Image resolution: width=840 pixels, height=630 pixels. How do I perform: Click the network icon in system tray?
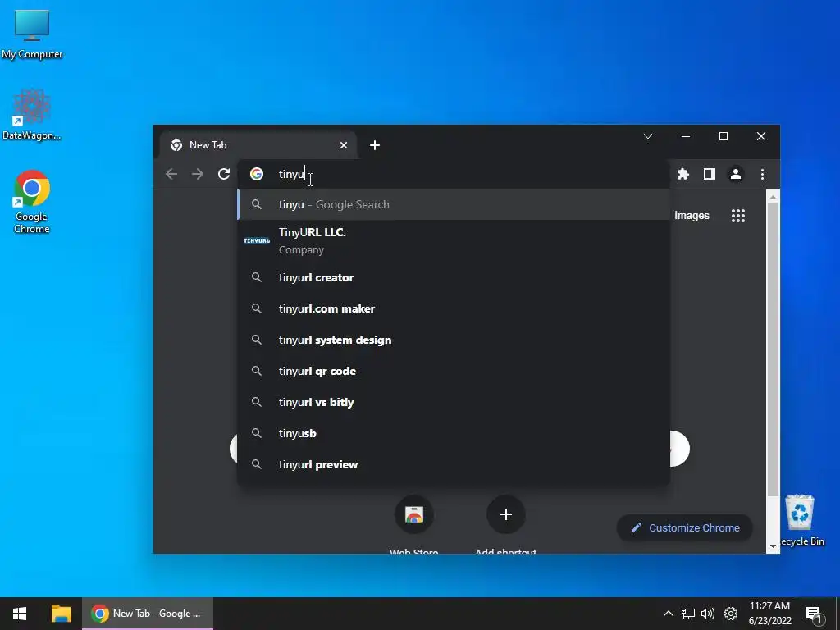coord(688,614)
